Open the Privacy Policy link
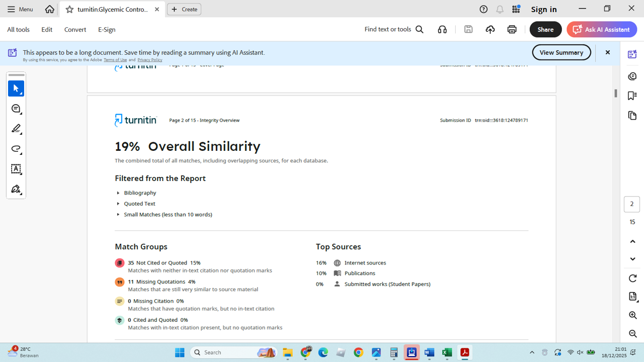Viewport: 644px width, 362px height. click(x=149, y=60)
